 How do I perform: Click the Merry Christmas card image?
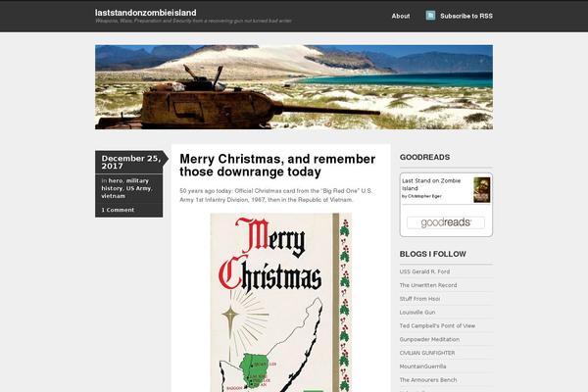[x=281, y=303]
